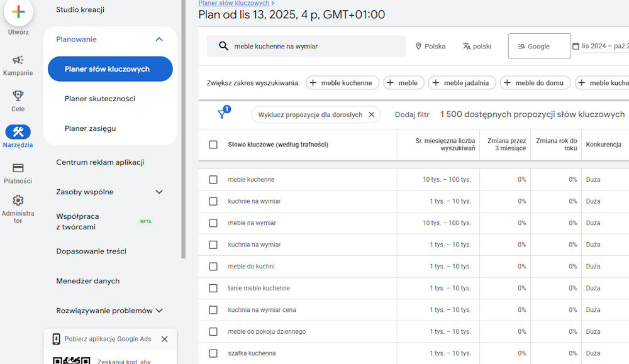Image resolution: width=629 pixels, height=364 pixels.
Task: Check the tanie meble kuchenne checkbox
Action: click(x=213, y=288)
